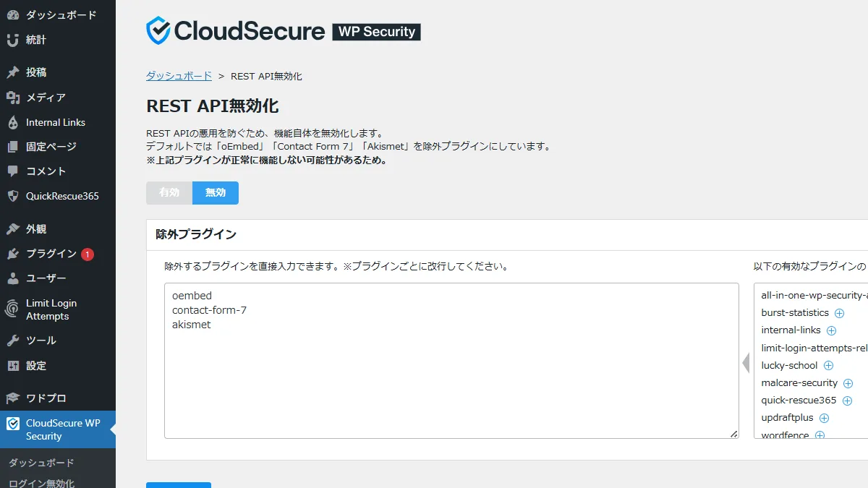The image size is (868, 488).
Task: Switch REST API disabling to 有効
Action: click(x=169, y=193)
